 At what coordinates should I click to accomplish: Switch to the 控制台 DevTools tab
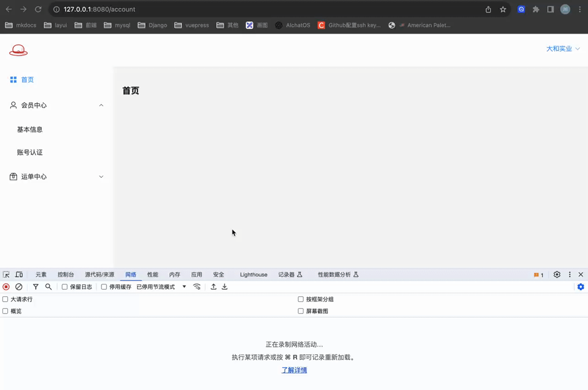(65, 275)
